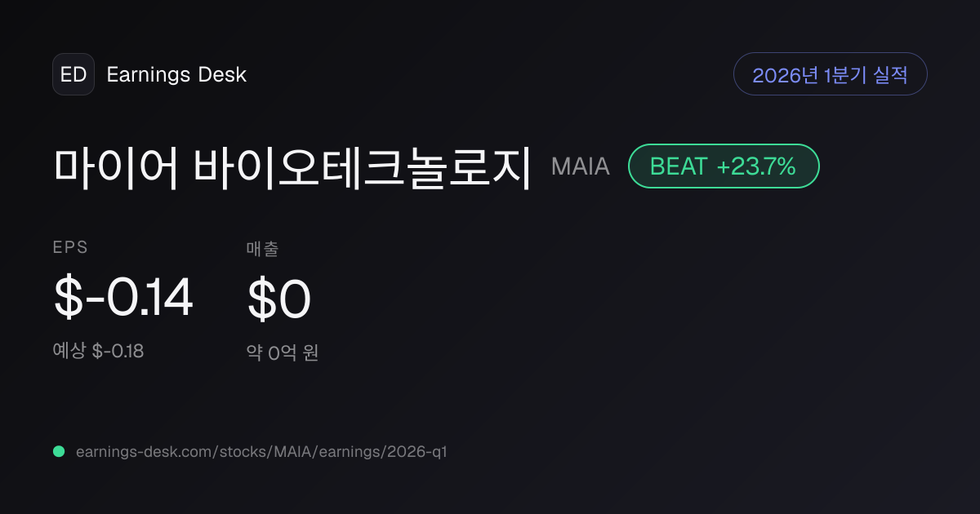This screenshot has height=514, width=980.
Task: Open the earnings-desk.com MAIA earnings URL
Action: point(261,451)
